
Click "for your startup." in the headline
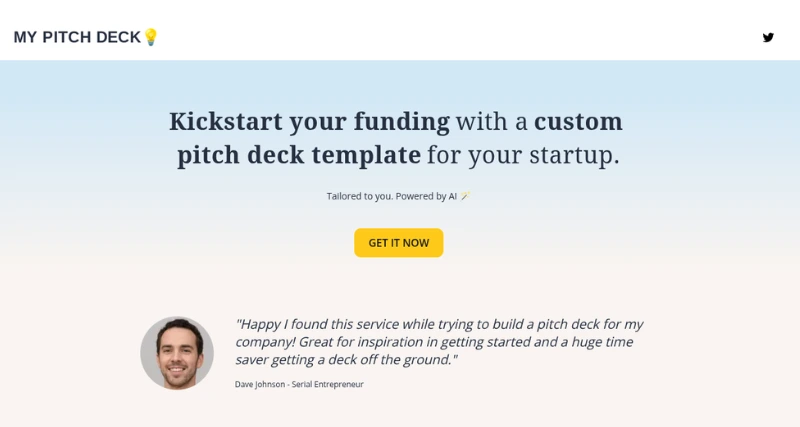pyautogui.click(x=523, y=155)
